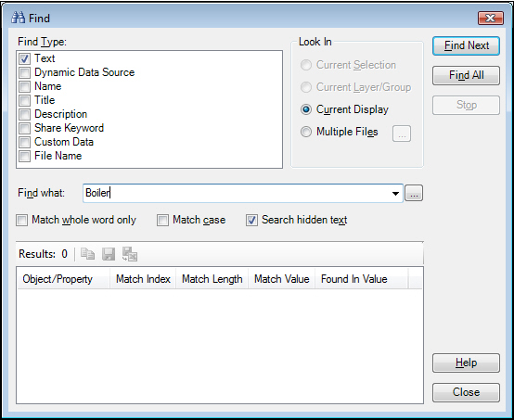
Task: Click the Find All button
Action: [x=466, y=75]
